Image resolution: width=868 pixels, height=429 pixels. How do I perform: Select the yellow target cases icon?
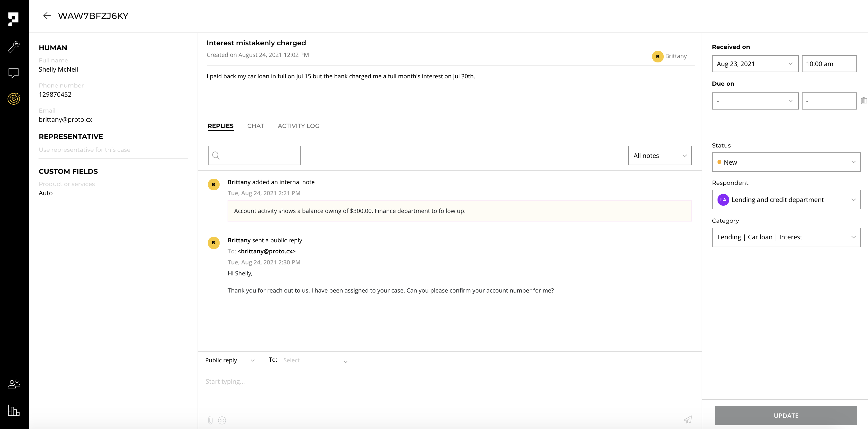point(14,99)
